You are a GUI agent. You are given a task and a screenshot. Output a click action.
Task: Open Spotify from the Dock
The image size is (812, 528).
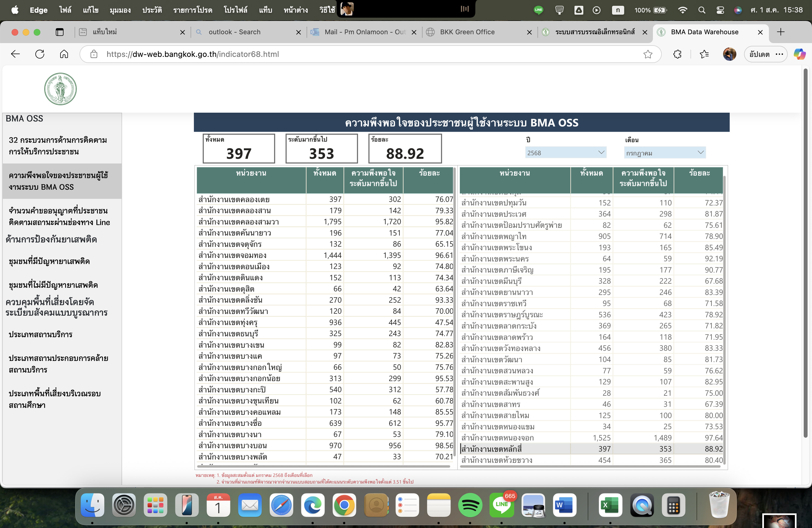pos(470,505)
